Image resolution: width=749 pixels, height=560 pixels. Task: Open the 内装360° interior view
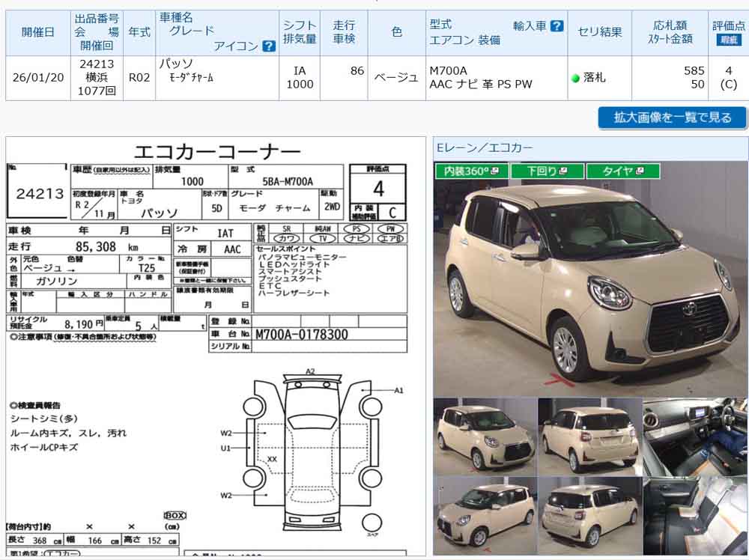(x=471, y=171)
